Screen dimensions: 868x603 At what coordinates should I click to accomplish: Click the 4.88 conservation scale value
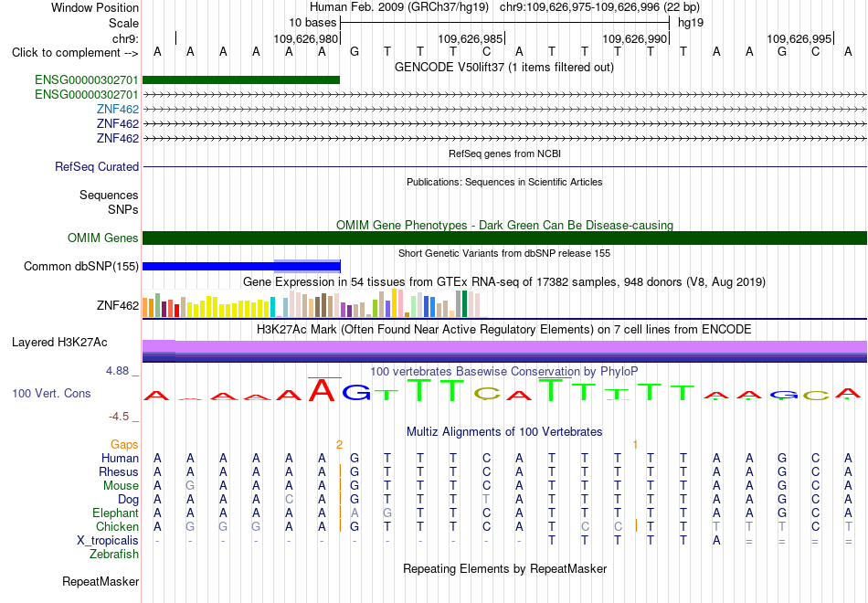[x=117, y=371]
